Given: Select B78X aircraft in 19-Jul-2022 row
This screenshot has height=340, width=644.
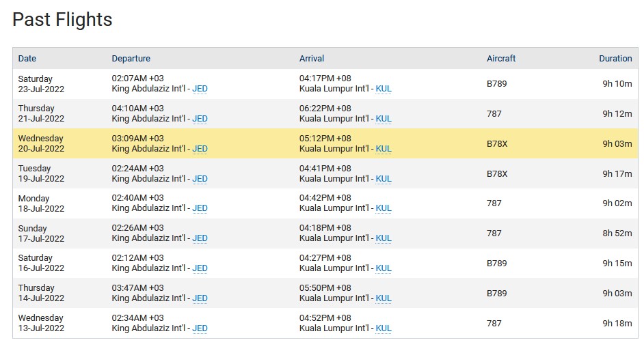Looking at the screenshot, I should [x=497, y=174].
